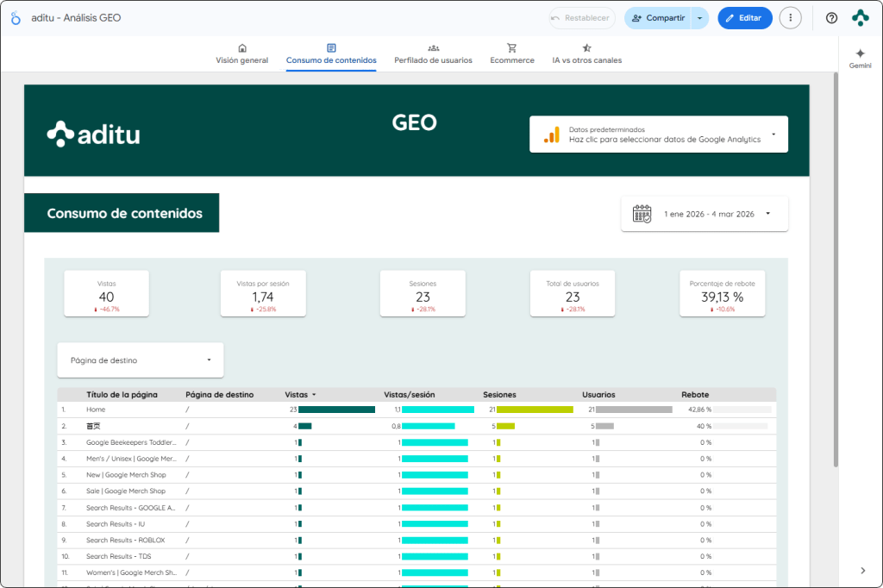The height and width of the screenshot is (588, 883).
Task: Click the vertical page scrollbar
Action: tap(835, 269)
